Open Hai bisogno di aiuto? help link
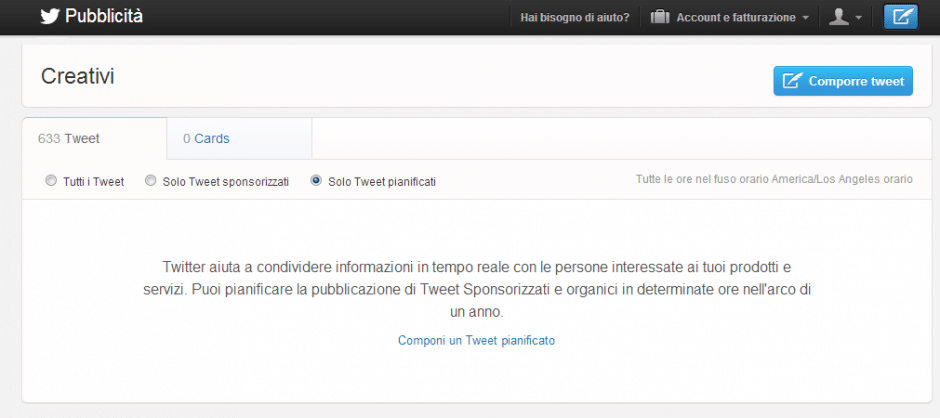 (575, 17)
